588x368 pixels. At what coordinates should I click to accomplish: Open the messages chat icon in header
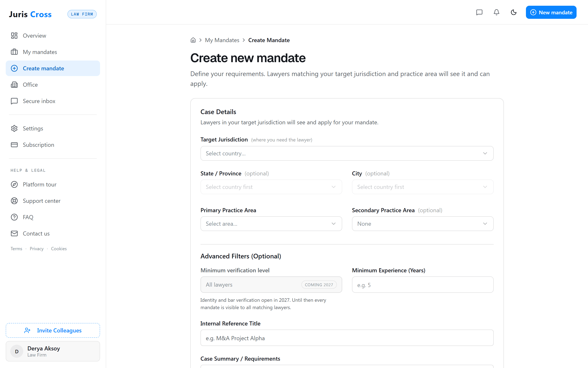[x=479, y=12]
